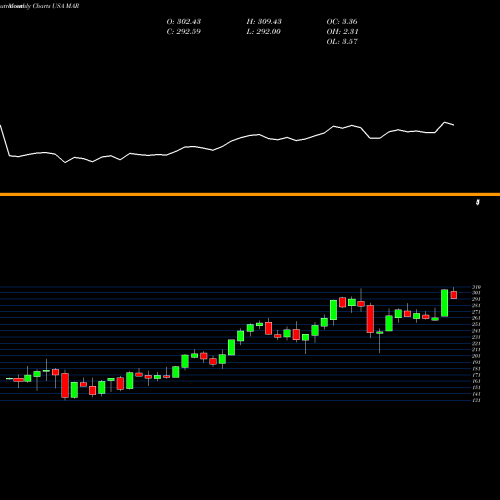Click the tall green candle before the last candle

point(444,303)
